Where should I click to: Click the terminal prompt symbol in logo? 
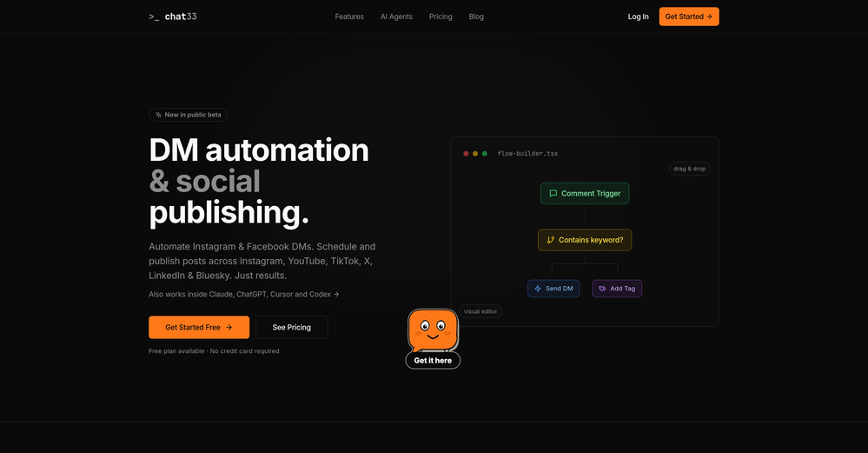click(x=154, y=17)
